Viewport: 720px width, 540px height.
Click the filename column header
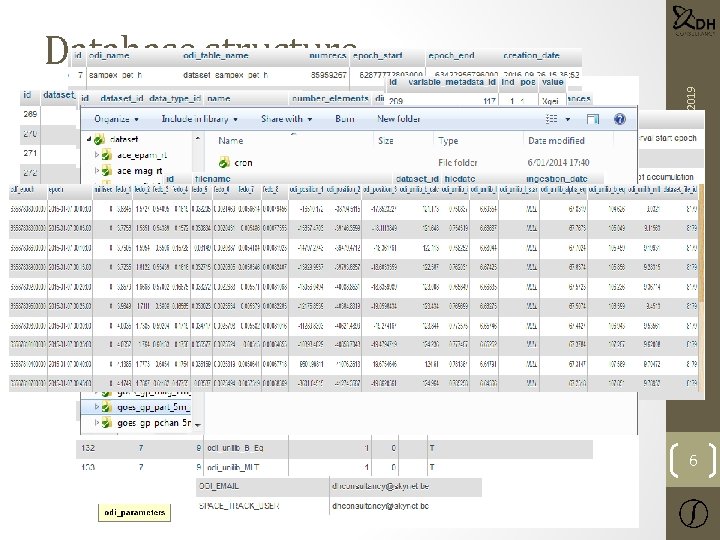point(213,179)
